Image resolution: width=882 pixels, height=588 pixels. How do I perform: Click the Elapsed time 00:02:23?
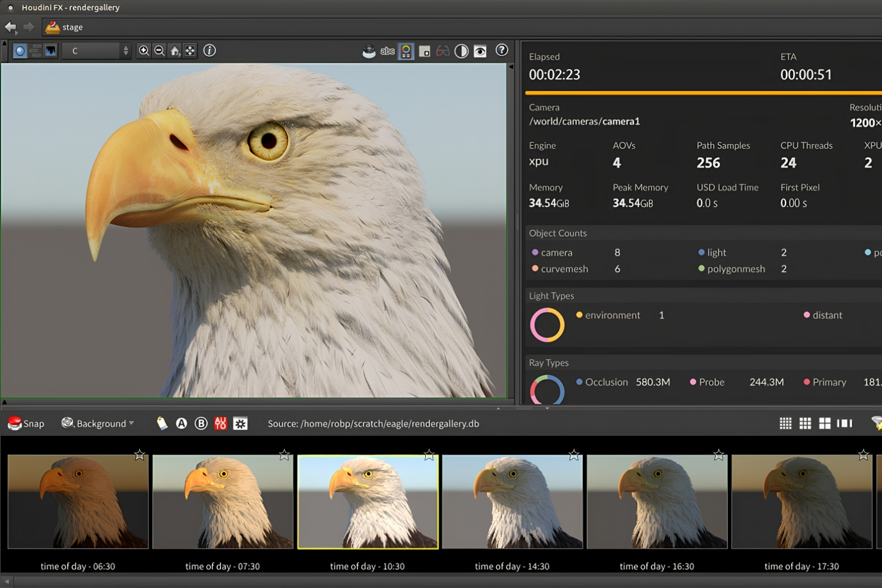point(554,75)
